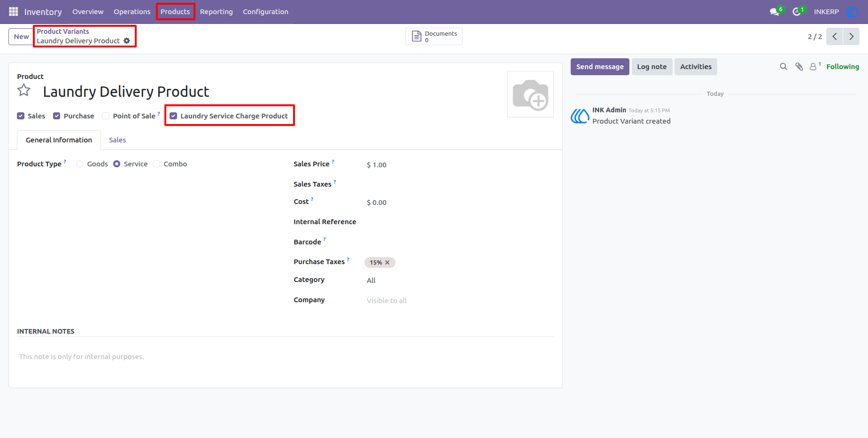Image resolution: width=868 pixels, height=438 pixels.
Task: Click the Send message button
Action: 600,67
